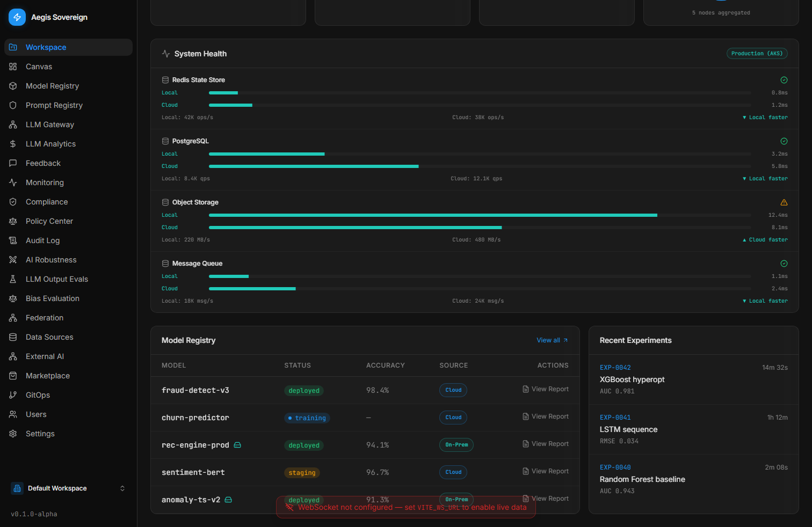Screen dimensions: 812x527
Task: Open Settings from the sidebar
Action: [x=68, y=434]
